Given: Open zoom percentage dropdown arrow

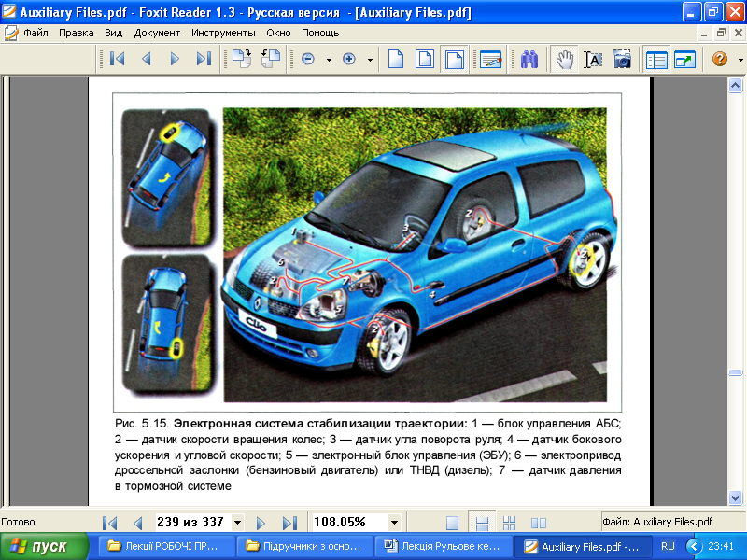Looking at the screenshot, I should coord(394,523).
